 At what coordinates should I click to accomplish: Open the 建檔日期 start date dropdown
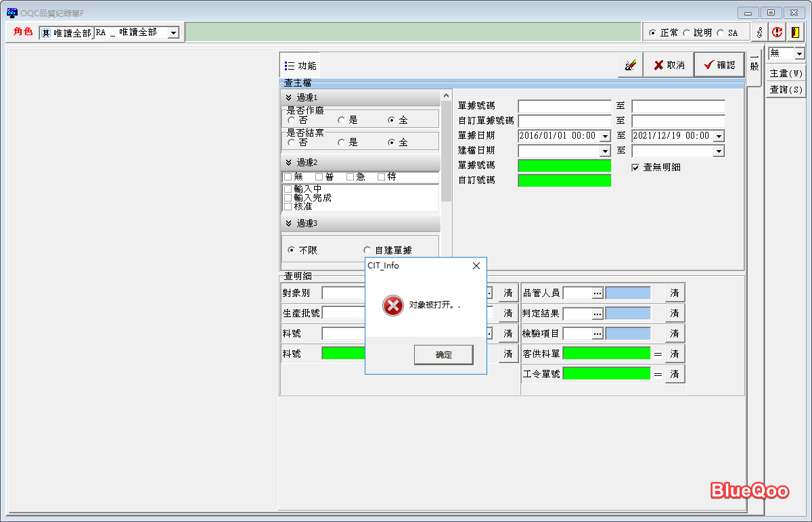tap(605, 151)
